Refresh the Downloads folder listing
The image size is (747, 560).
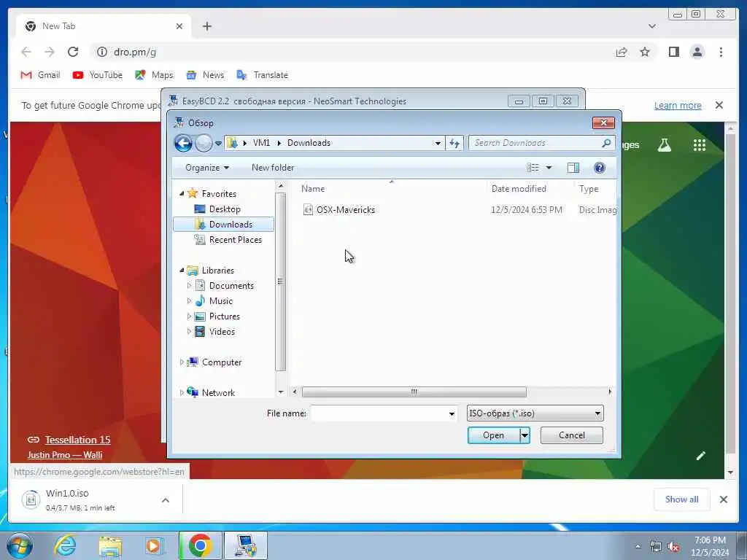click(454, 143)
